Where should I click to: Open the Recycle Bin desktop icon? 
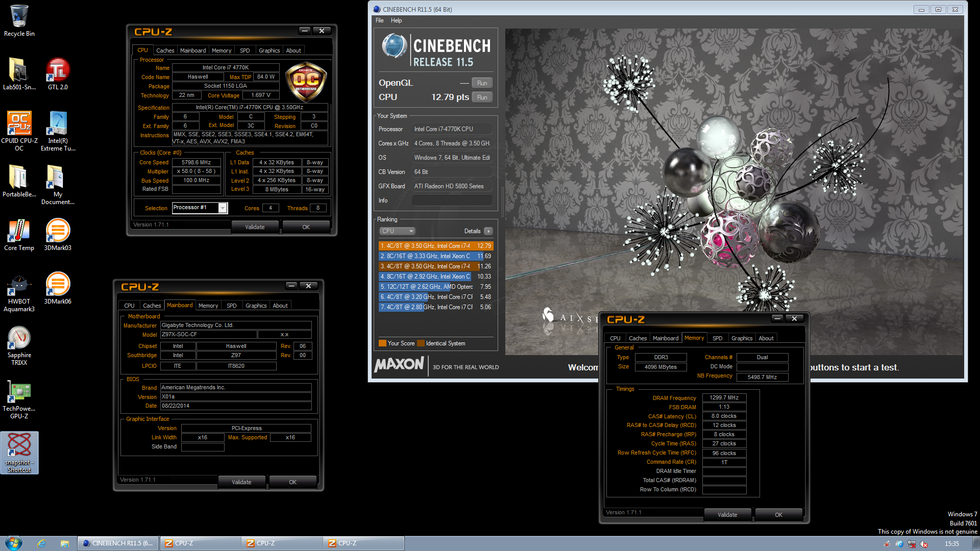[19, 20]
